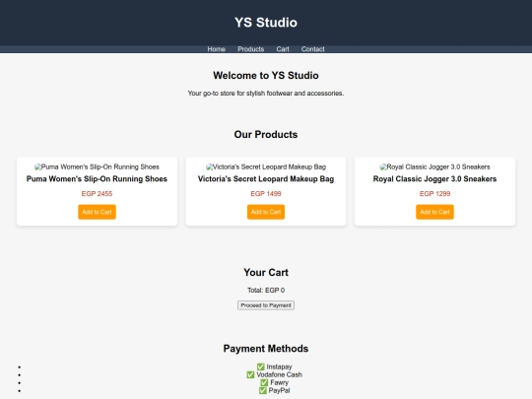
Task: Click the Puma Women's Slip-On Running Shoes bold title
Action: tap(97, 179)
